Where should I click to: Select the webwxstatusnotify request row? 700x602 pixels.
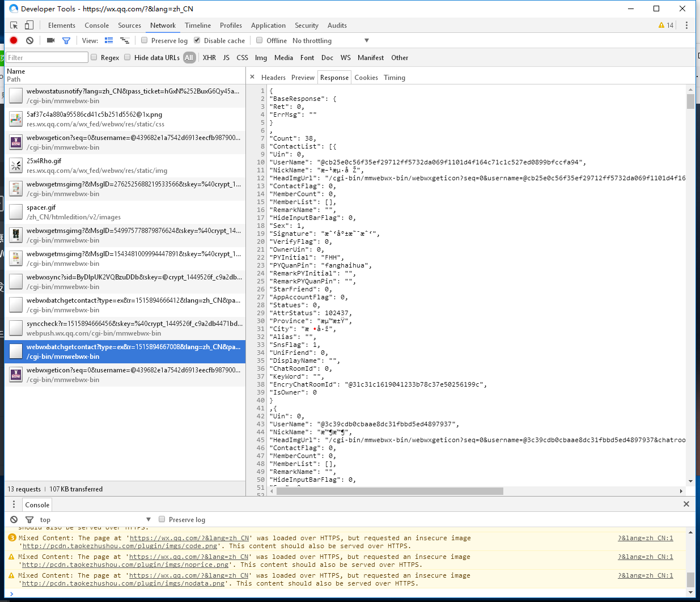pos(125,96)
